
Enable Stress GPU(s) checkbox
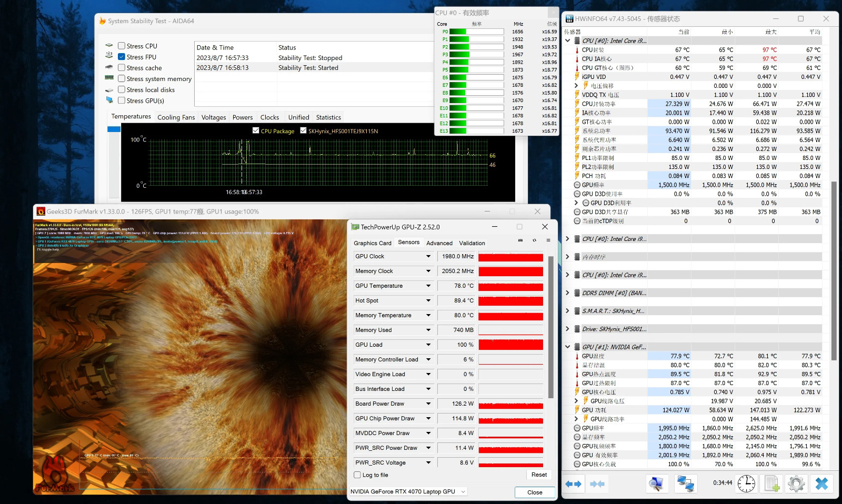[x=122, y=100]
